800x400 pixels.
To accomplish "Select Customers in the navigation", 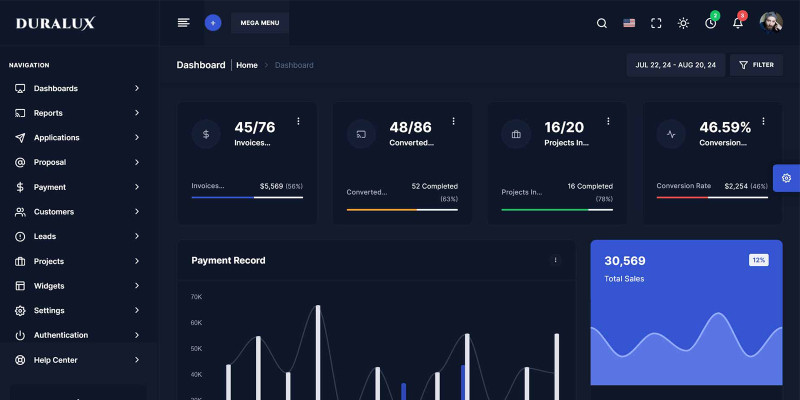I will 54,212.
